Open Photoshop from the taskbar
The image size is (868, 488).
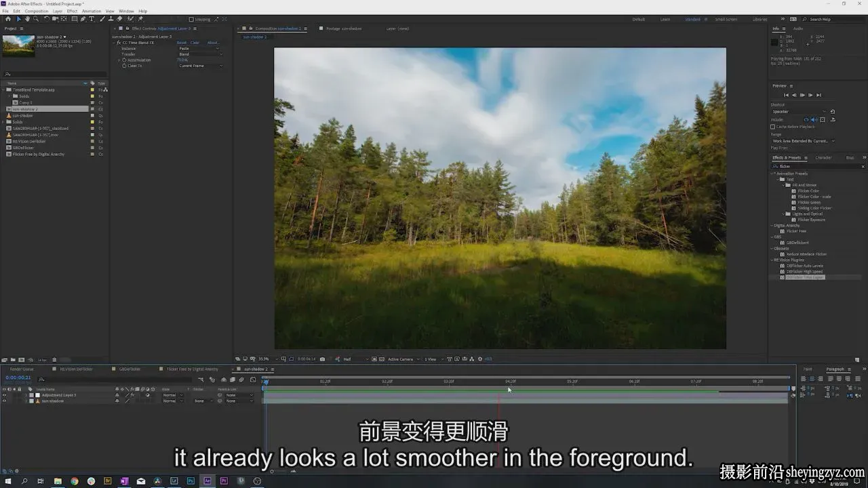point(191,481)
